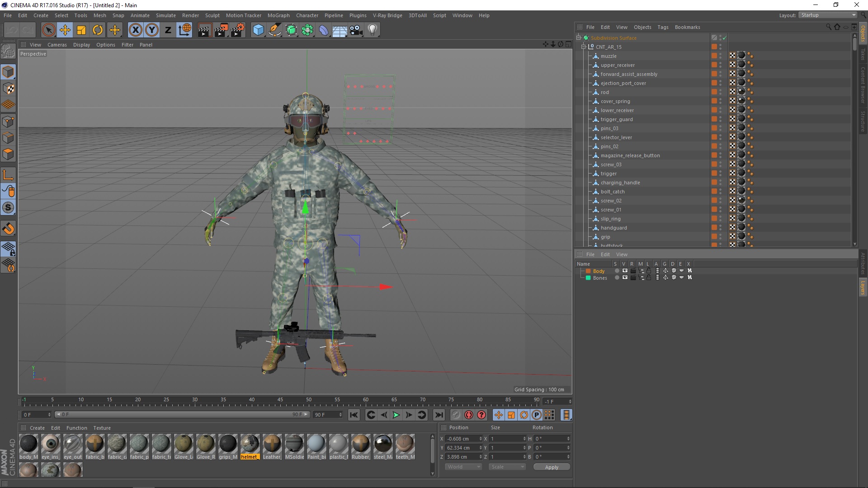Activate the Rotate tool
The image size is (868, 488).
click(x=98, y=30)
